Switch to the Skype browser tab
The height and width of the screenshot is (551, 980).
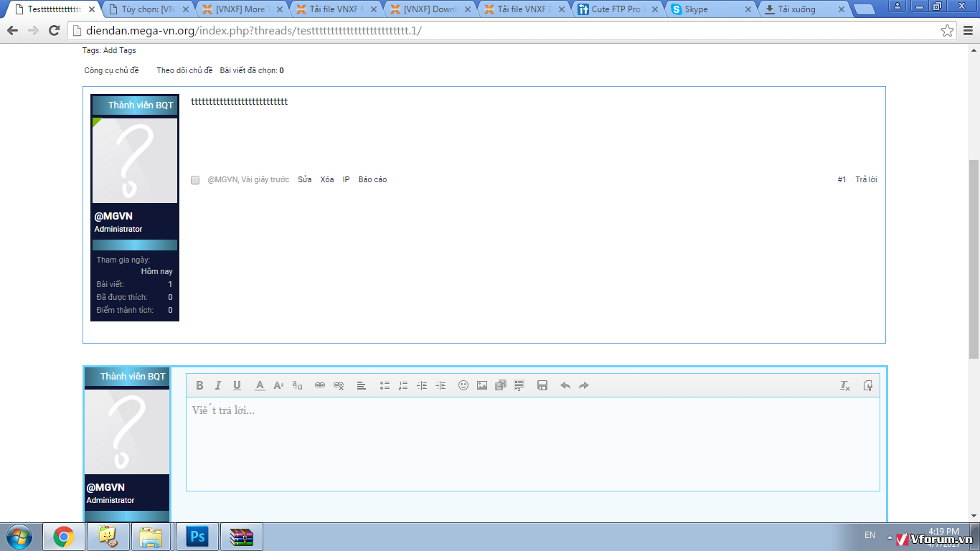(x=710, y=9)
